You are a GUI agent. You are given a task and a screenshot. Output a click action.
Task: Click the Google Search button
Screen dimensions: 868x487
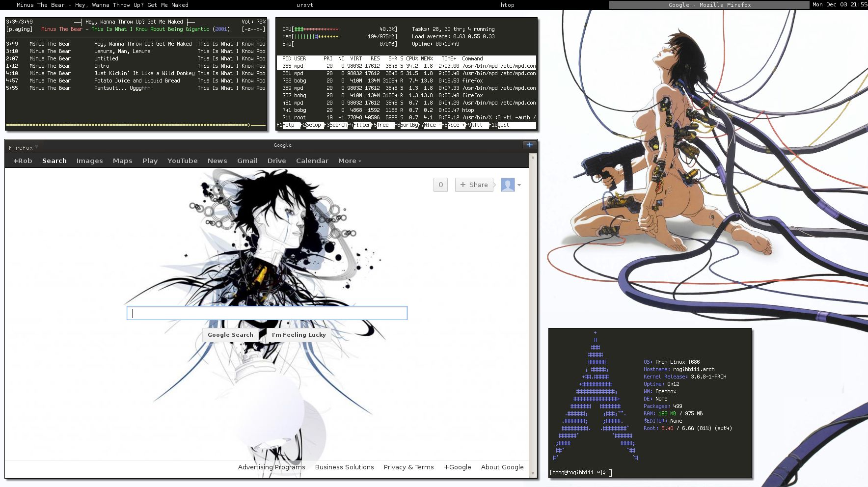tap(230, 334)
